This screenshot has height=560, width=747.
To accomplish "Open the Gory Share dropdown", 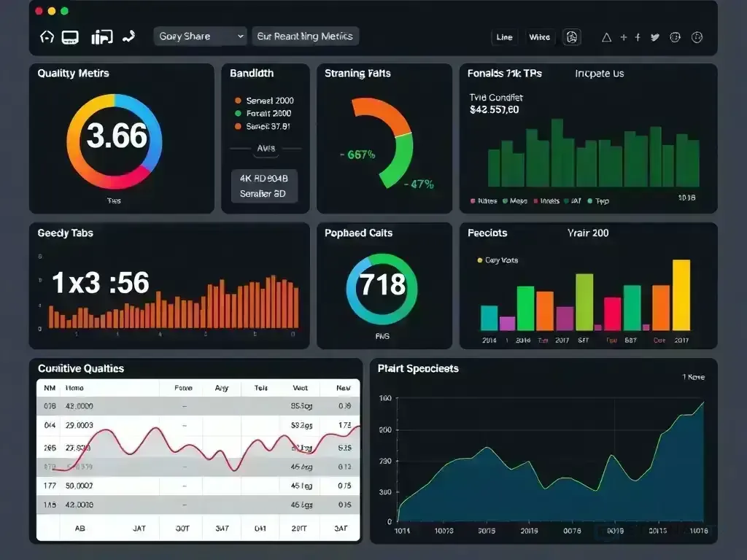I will click(199, 36).
